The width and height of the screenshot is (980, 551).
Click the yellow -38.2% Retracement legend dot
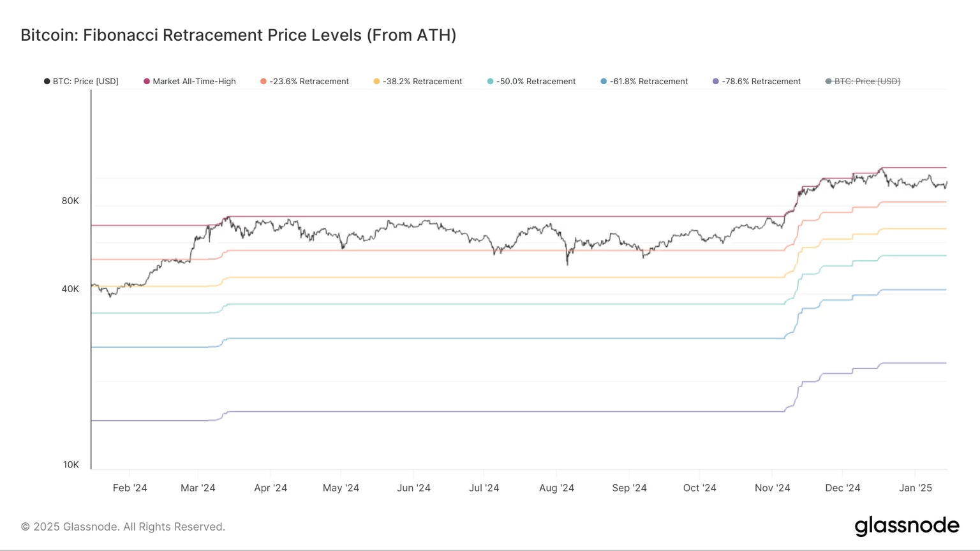coord(375,81)
